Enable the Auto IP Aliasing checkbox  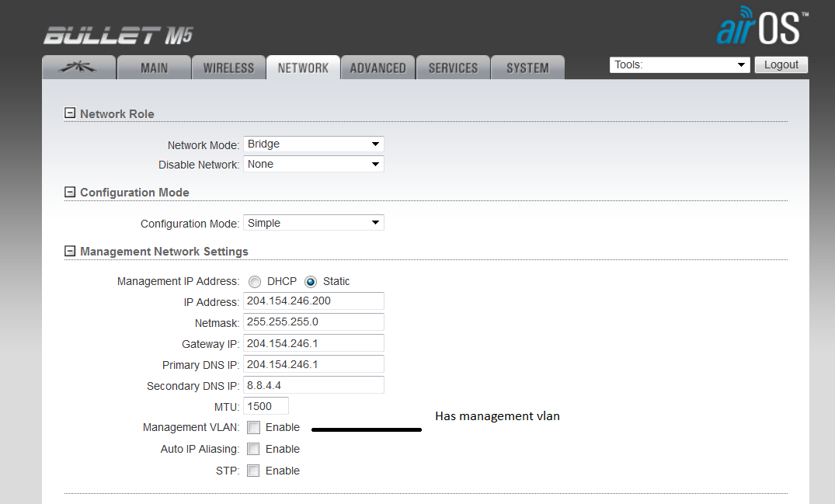point(253,449)
